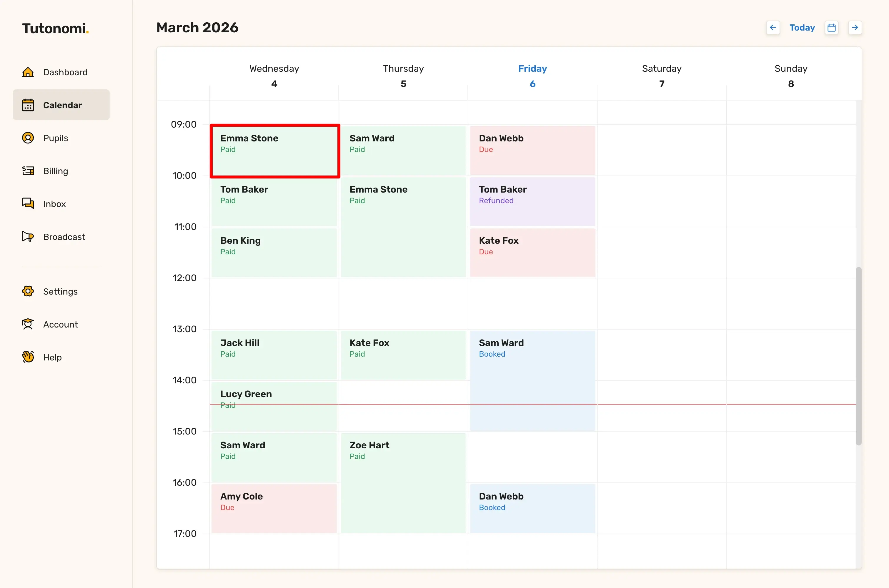Open Zoe Hart's Paid lesson Thursday
The width and height of the screenshot is (889, 588).
[x=403, y=483]
